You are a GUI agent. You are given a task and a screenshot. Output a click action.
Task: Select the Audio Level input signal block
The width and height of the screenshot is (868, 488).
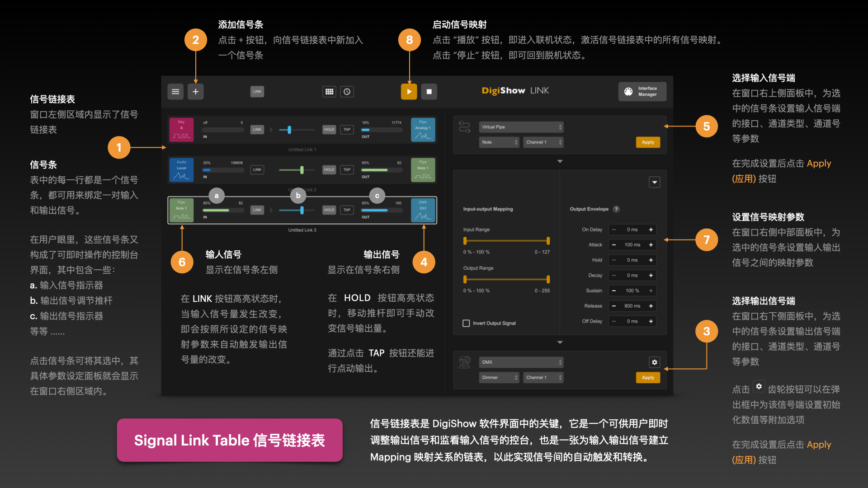pos(181,170)
